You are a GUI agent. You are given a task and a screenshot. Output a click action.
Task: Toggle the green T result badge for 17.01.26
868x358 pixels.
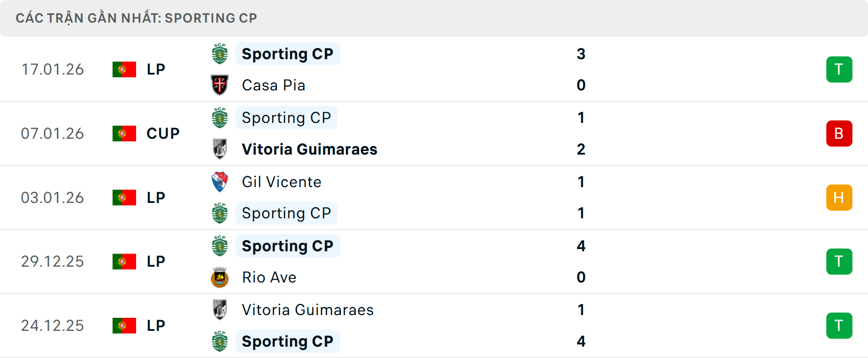pyautogui.click(x=840, y=69)
